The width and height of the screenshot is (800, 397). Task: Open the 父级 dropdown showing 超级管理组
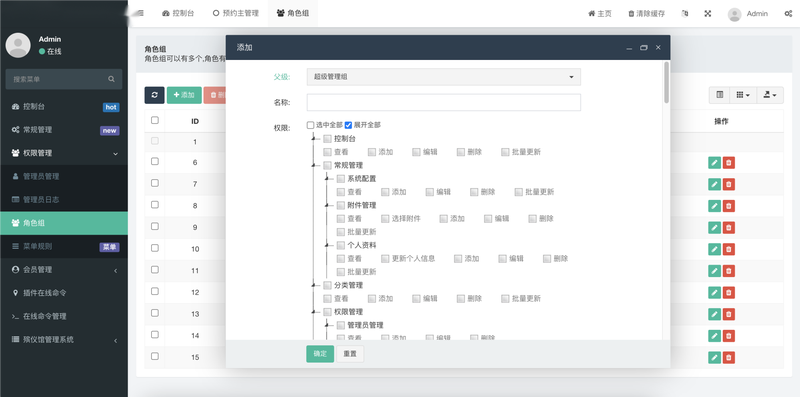(443, 77)
